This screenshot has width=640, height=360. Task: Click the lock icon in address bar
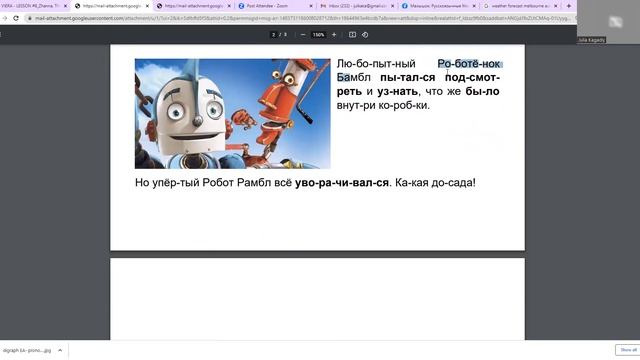pos(30,18)
